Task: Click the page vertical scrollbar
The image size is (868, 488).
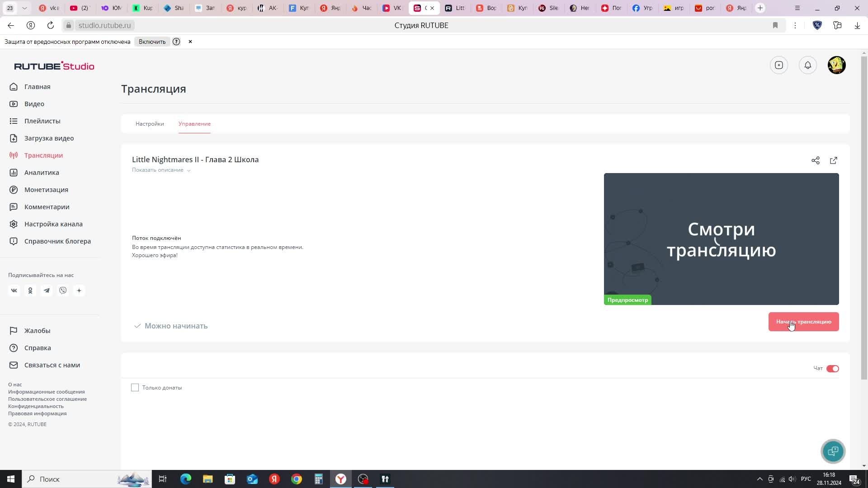Action: (864, 217)
